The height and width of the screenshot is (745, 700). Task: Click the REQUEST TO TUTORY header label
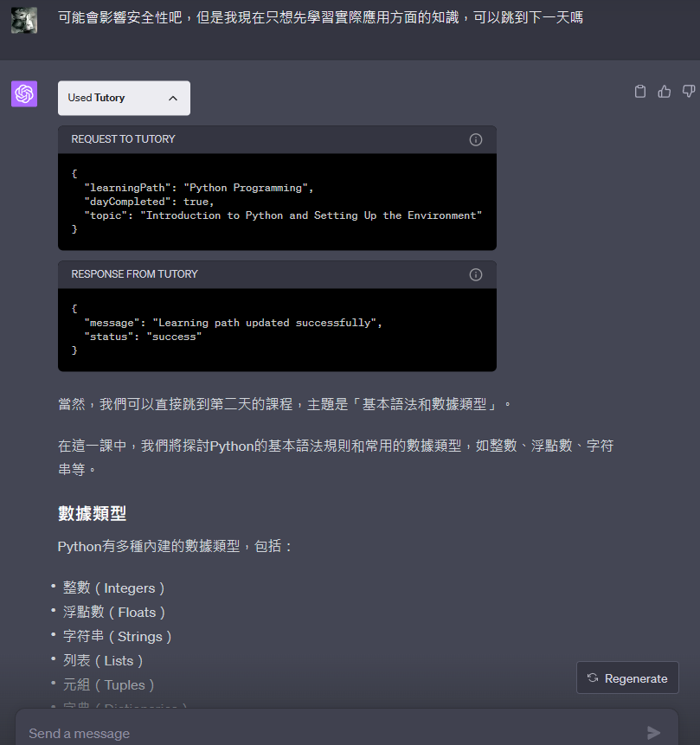[x=123, y=139]
